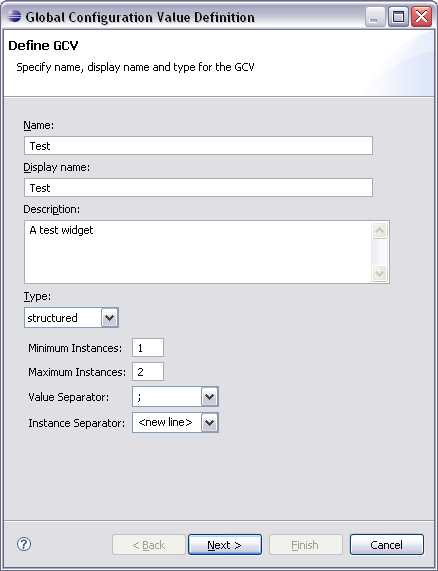Click the Minimum Instances: label

[x=75, y=348]
